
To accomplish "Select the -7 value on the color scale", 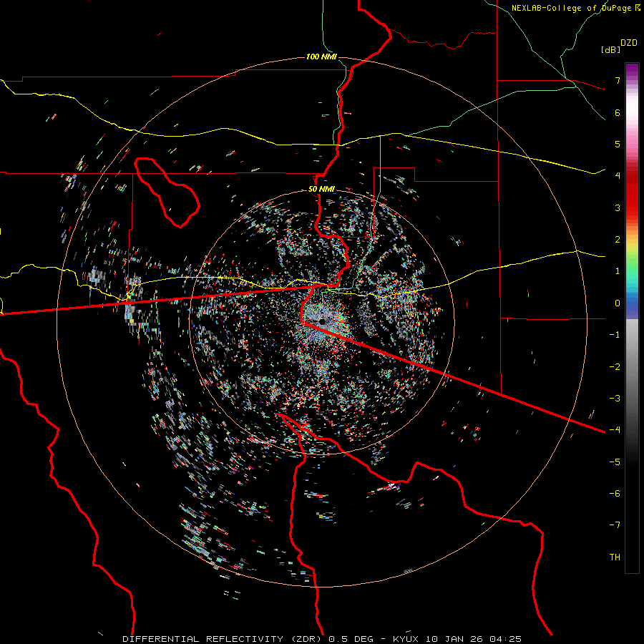I will point(615,525).
